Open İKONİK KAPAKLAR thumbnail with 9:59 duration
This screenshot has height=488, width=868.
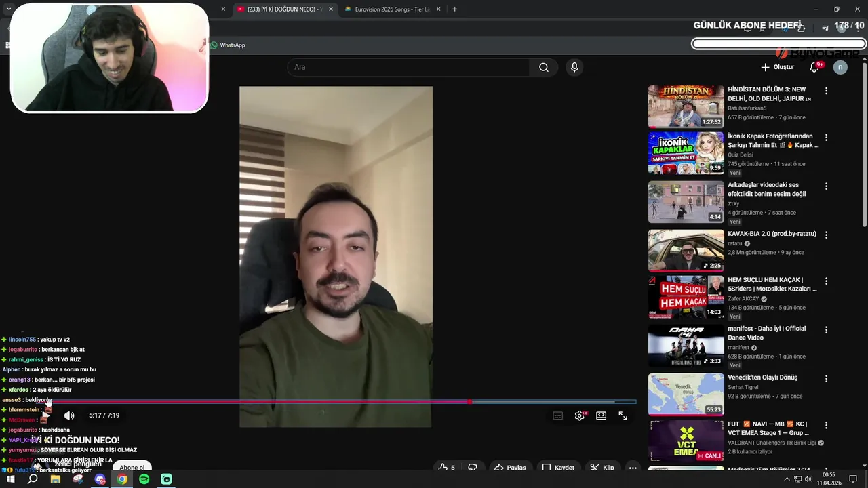click(x=686, y=153)
